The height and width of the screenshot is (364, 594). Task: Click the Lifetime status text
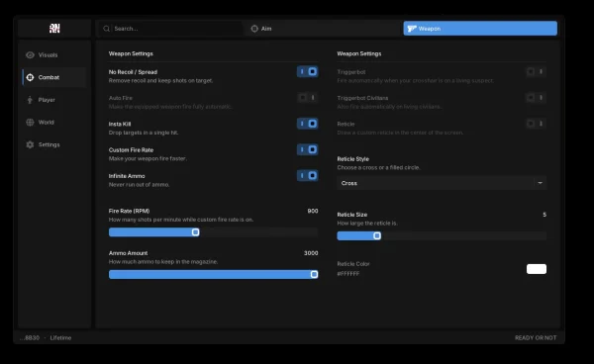coord(60,338)
